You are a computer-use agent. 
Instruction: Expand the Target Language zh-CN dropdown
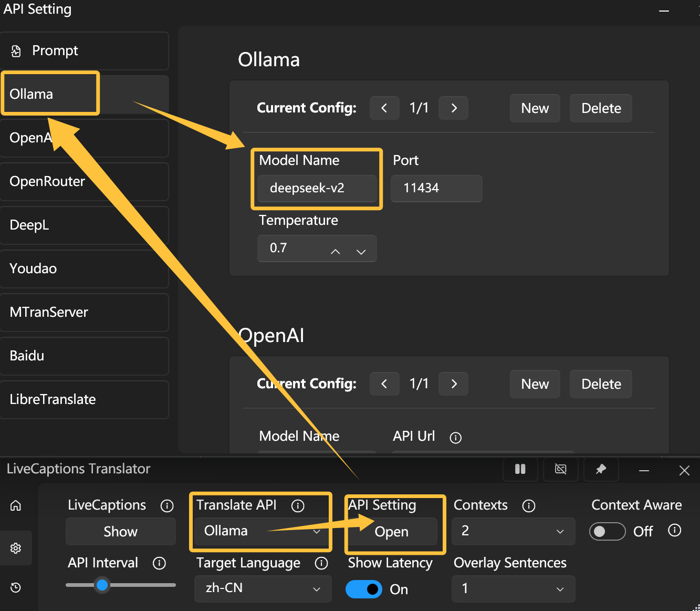point(263,588)
